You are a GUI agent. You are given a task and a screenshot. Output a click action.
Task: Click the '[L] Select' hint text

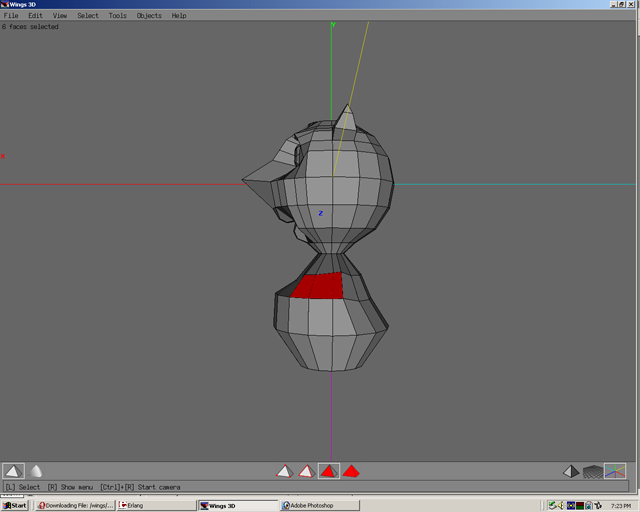[x=23, y=487]
